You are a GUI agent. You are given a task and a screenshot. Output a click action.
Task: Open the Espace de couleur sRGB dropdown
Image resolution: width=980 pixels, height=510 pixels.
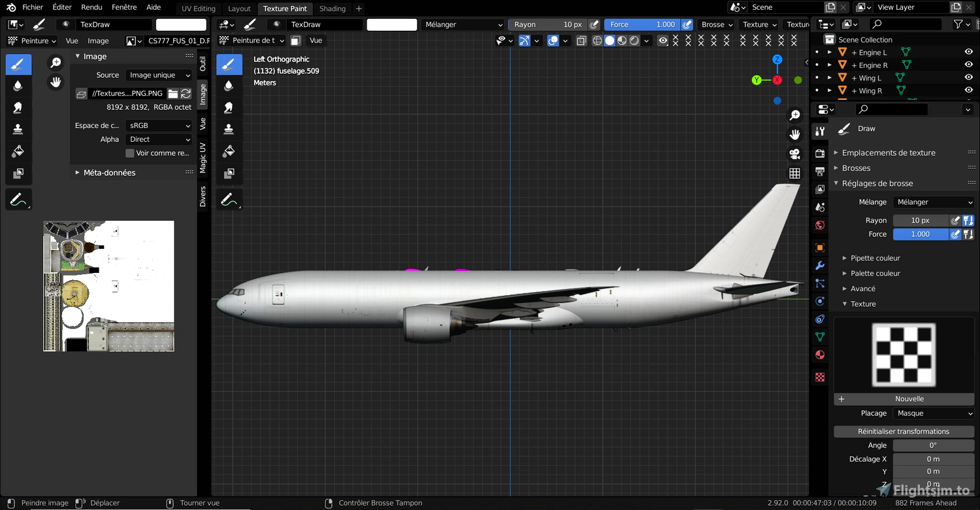pyautogui.click(x=158, y=125)
